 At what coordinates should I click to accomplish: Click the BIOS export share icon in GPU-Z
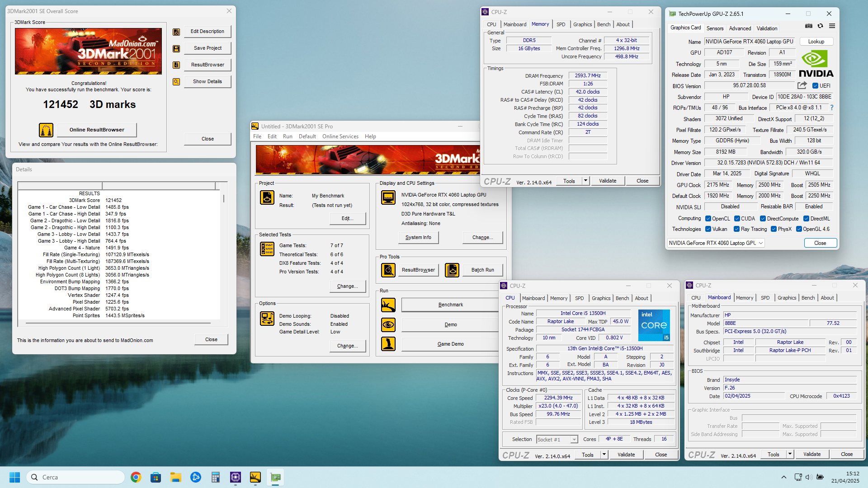coord(802,85)
